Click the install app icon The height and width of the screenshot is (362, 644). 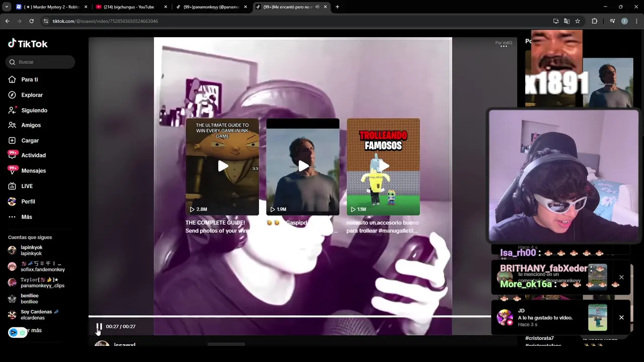556,21
